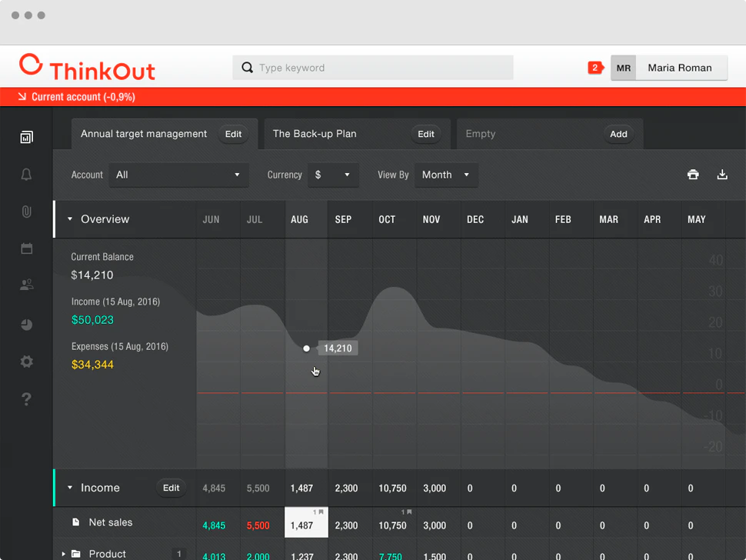Click Product OCT value 7,750
Image resolution: width=746 pixels, height=560 pixels.
[390, 555]
